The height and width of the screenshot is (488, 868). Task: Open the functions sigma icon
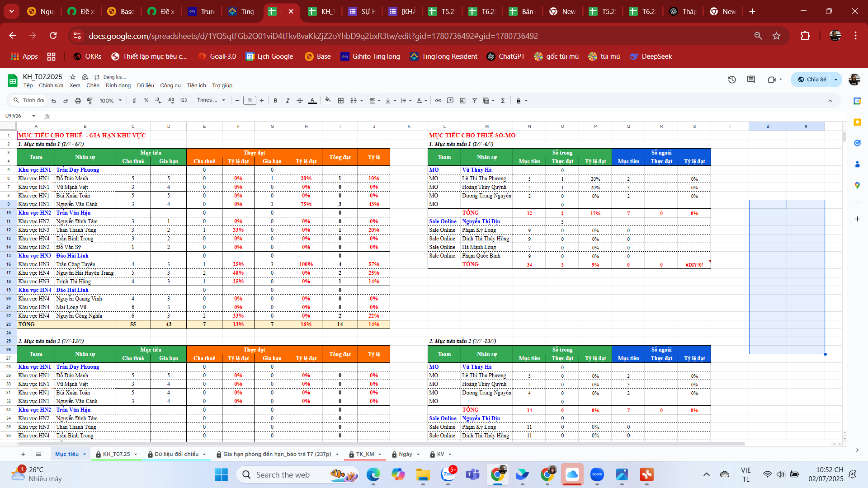click(x=503, y=101)
